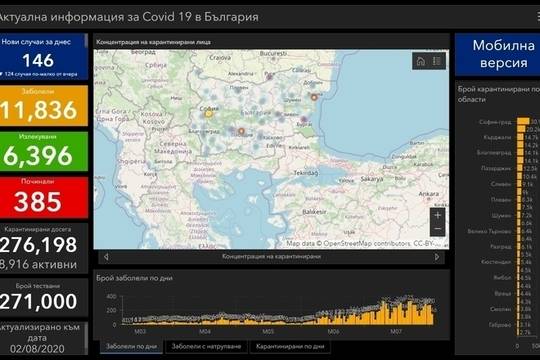Click the Брой заболели по дни chart title
Screen dimensions: 540x360
click(134, 278)
